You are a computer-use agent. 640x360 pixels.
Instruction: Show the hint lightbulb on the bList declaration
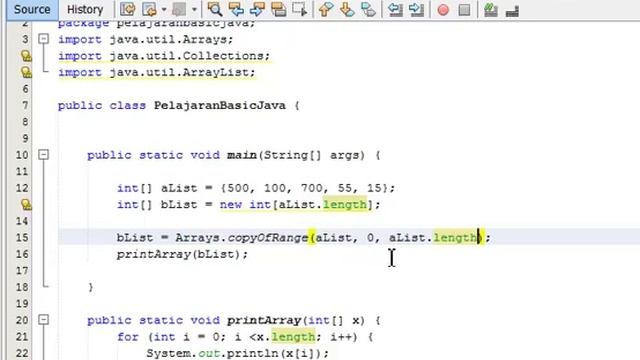tap(26, 204)
